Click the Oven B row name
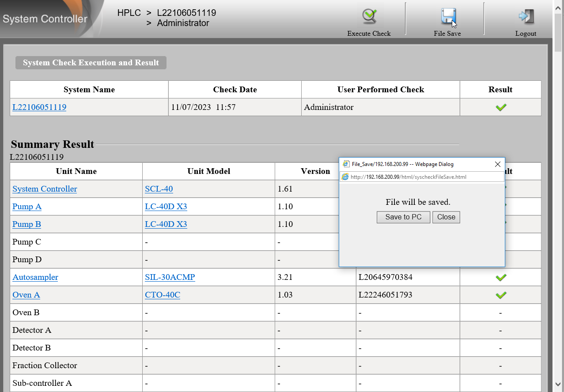This screenshot has height=392, width=564. pos(26,313)
